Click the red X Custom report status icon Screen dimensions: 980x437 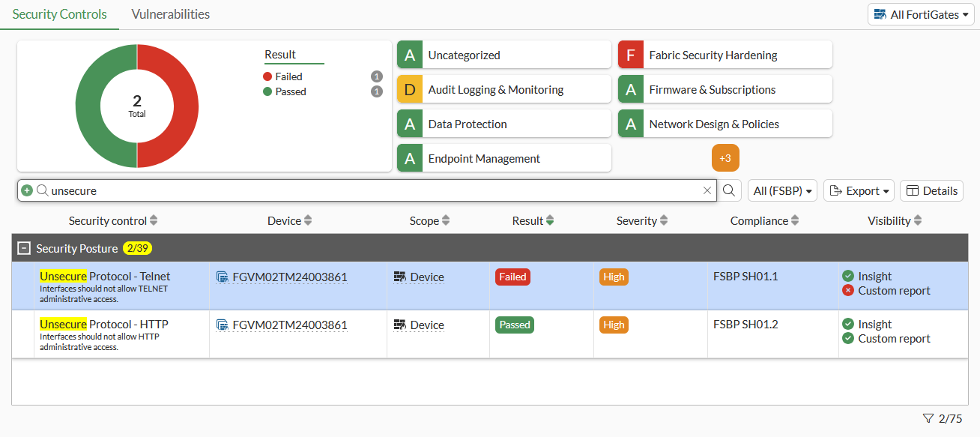pos(848,291)
